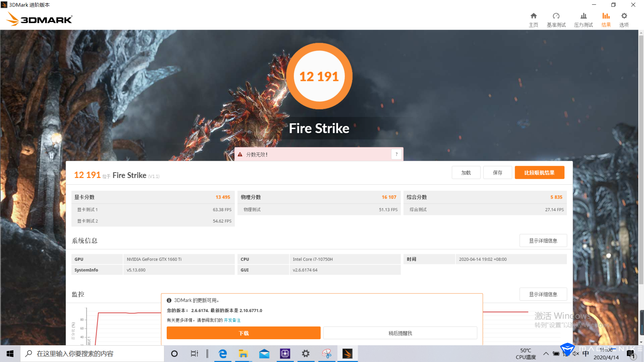This screenshot has height=362, width=644.
Task: Open the 压力测试 stress test tab
Action: tap(583, 20)
